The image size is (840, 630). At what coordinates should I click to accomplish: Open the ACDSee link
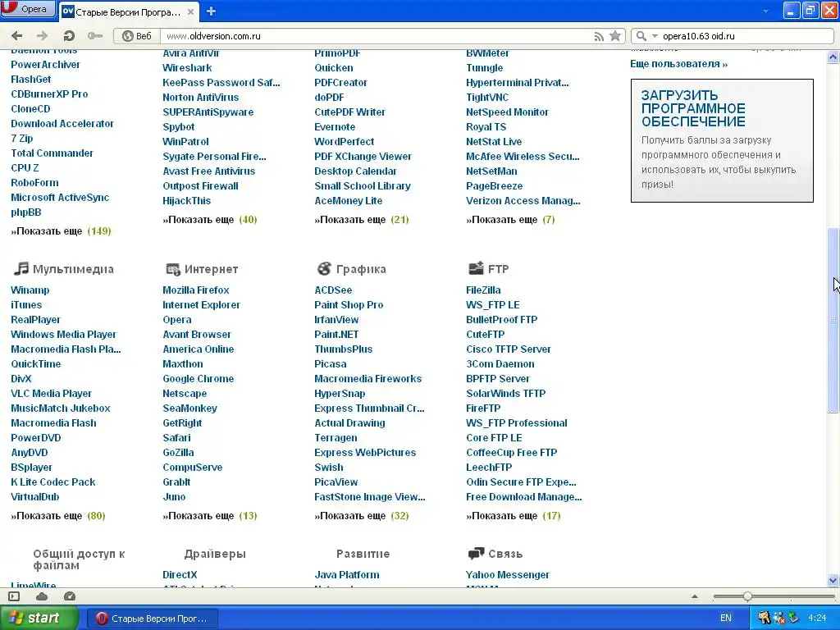[x=333, y=290]
